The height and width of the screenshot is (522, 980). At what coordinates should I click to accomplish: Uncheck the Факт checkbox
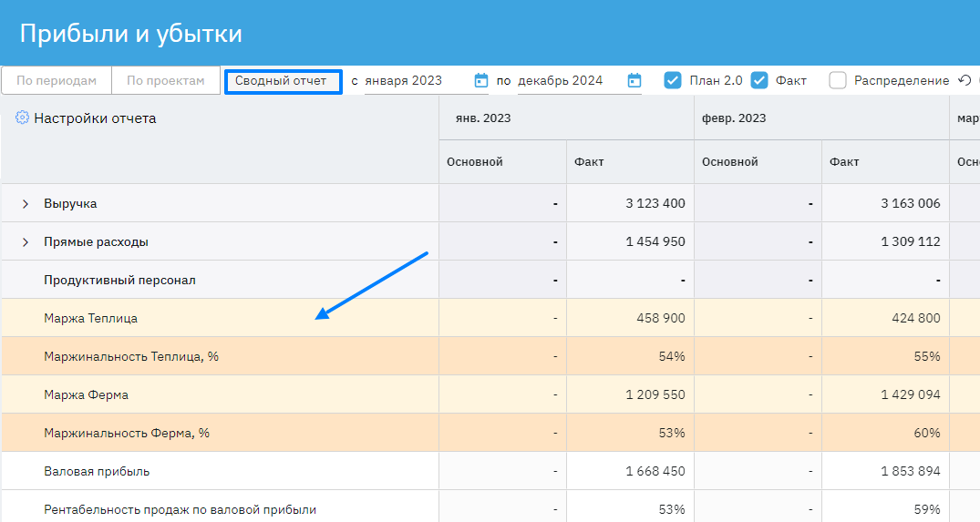click(759, 80)
